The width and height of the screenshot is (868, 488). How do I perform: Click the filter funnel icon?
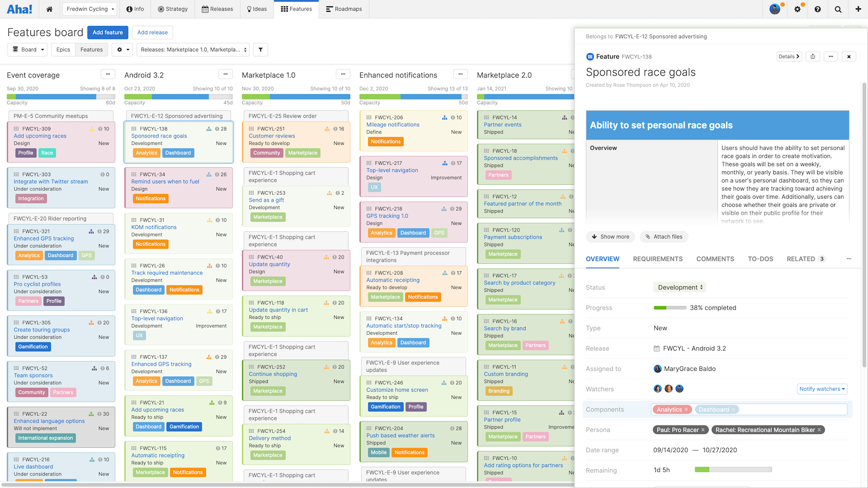tap(260, 49)
